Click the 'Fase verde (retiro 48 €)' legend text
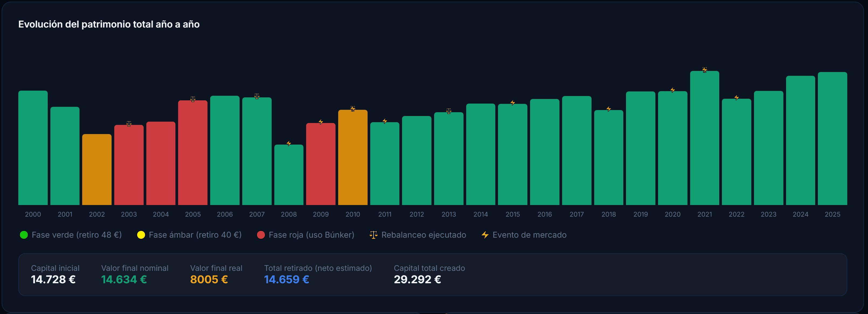Image resolution: width=868 pixels, height=314 pixels. click(x=77, y=235)
